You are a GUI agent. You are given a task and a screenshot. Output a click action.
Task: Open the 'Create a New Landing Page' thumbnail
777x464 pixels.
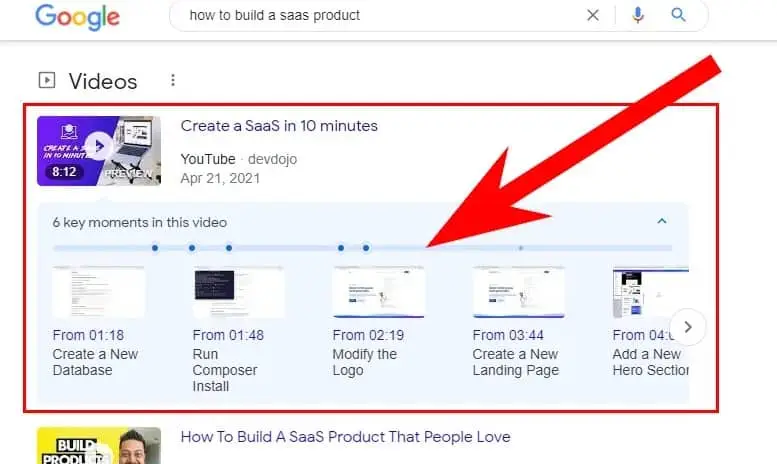[x=519, y=292]
